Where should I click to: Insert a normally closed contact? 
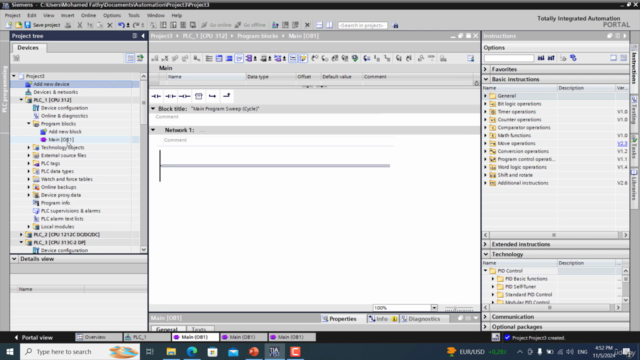coord(170,96)
